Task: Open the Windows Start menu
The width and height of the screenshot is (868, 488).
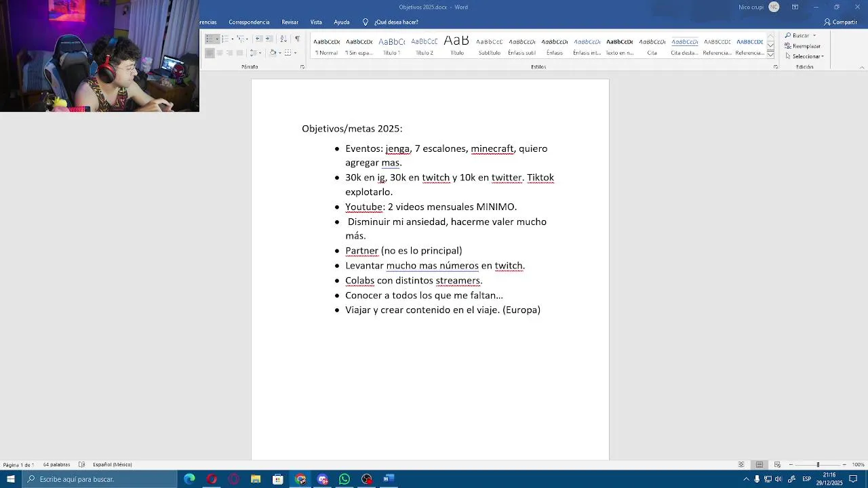Action: click(11, 479)
